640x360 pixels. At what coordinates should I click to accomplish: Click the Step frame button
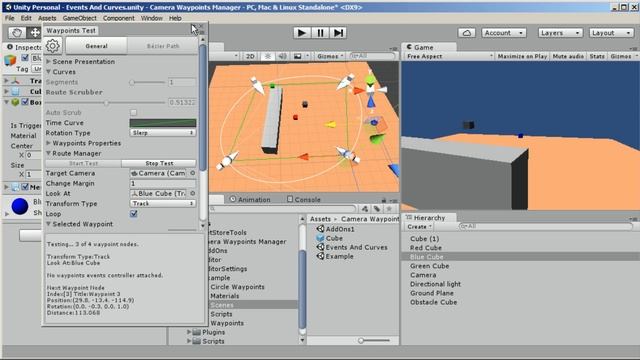click(x=338, y=33)
